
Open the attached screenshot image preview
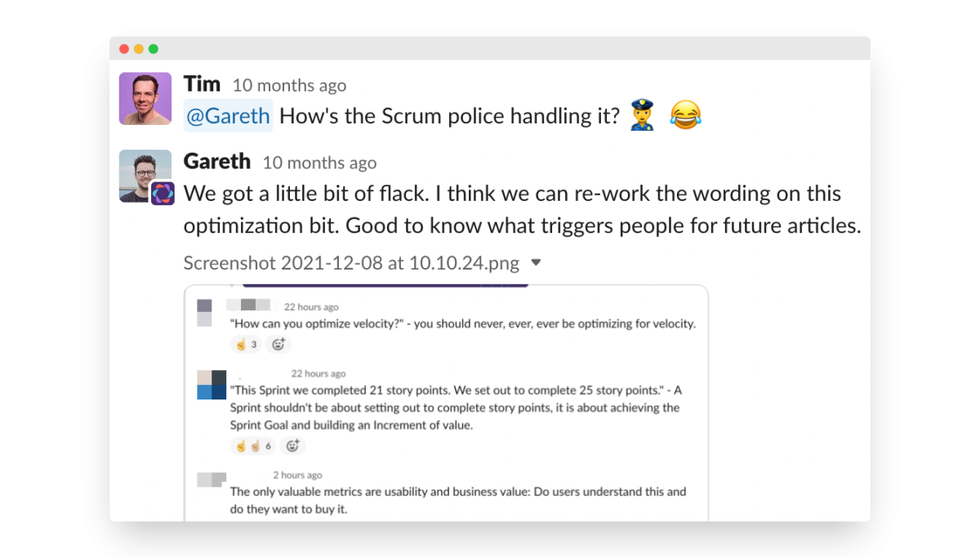click(x=446, y=403)
